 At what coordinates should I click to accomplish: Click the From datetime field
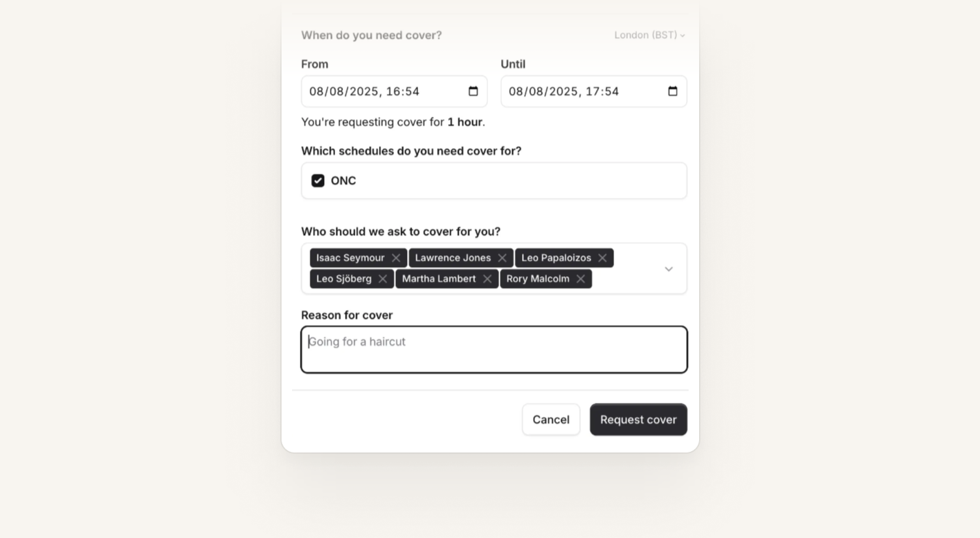click(x=394, y=91)
